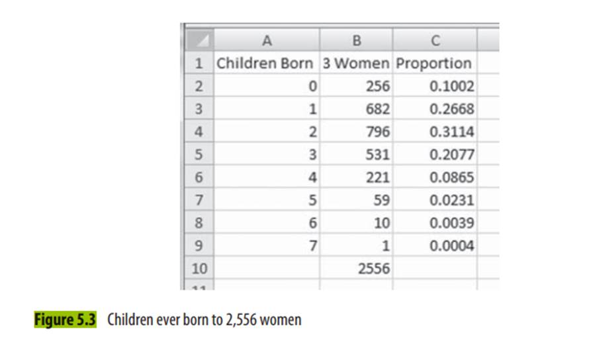
Task: Select column B header
Action: (x=356, y=41)
